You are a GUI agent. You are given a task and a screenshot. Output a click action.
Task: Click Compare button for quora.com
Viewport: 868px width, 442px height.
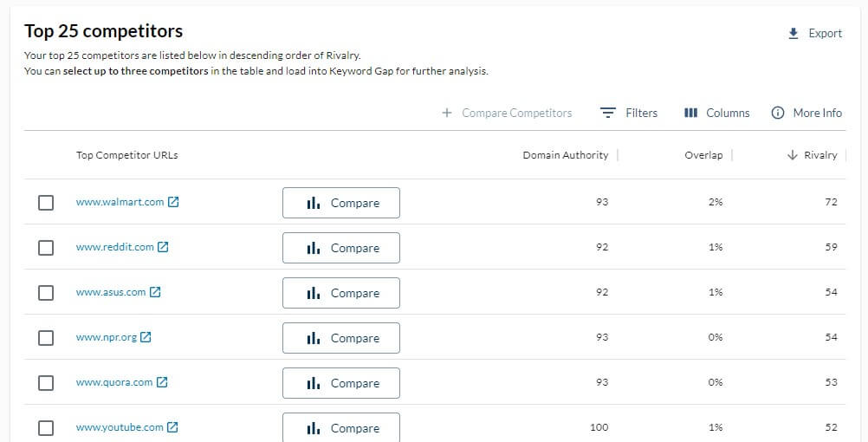pos(341,383)
